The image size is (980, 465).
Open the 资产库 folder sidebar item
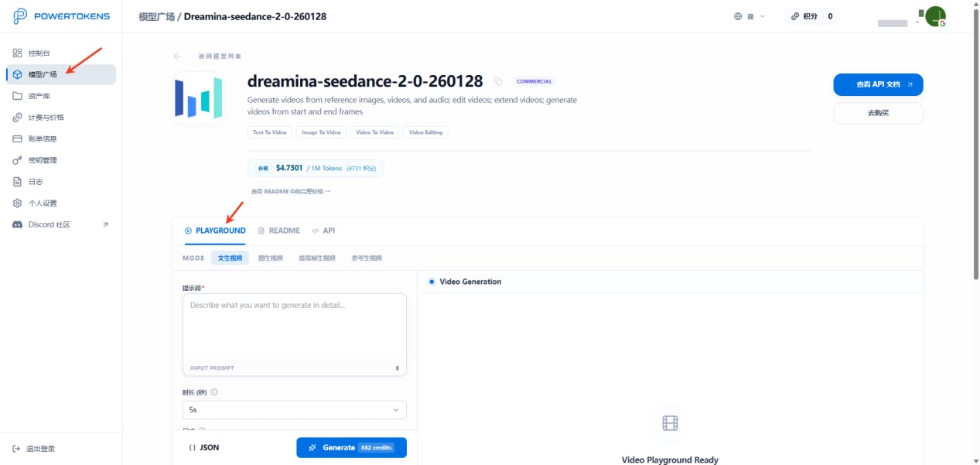pos(60,96)
